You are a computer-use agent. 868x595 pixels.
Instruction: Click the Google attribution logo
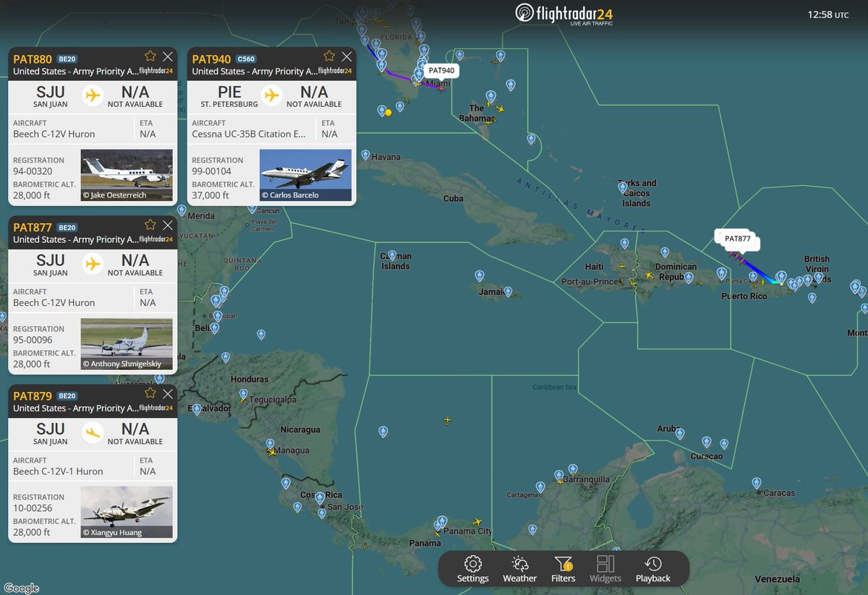click(22, 588)
